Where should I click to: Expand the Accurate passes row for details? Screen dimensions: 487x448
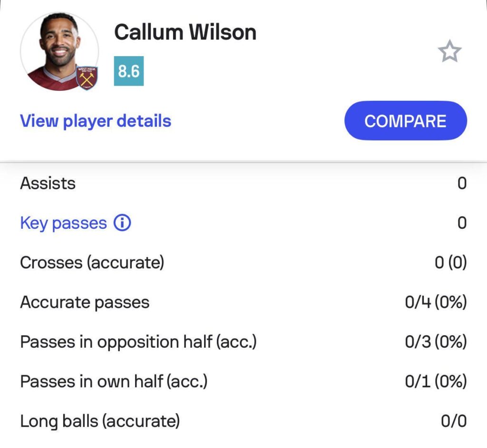(x=243, y=302)
